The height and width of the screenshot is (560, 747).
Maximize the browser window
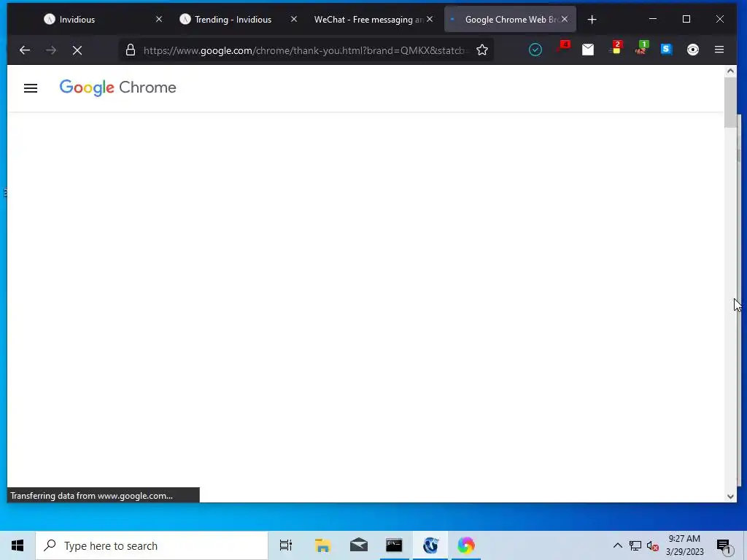tap(686, 19)
